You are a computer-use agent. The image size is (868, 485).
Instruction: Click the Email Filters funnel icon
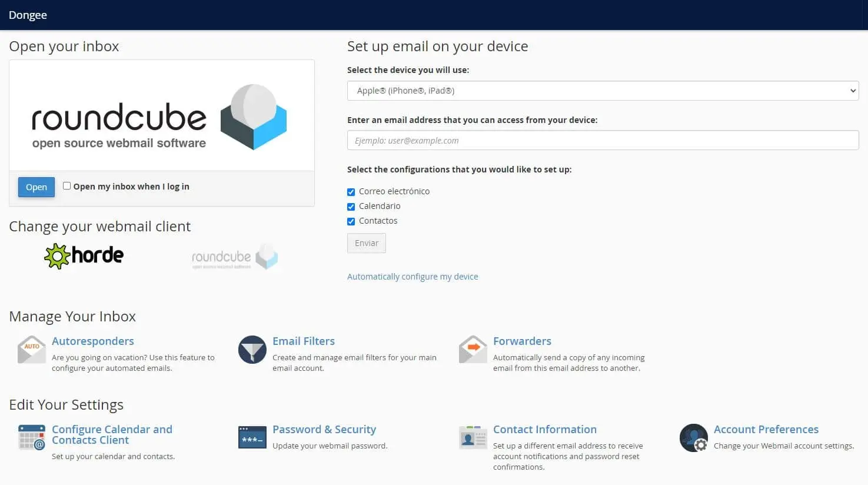252,350
